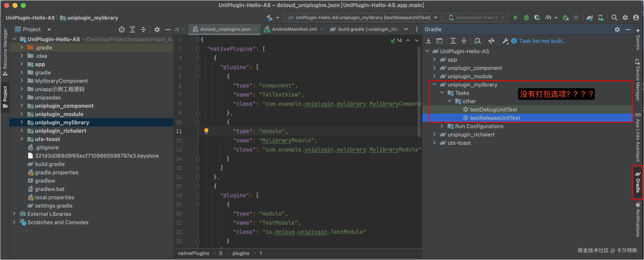Toggle Gradle offline mode

point(491,41)
